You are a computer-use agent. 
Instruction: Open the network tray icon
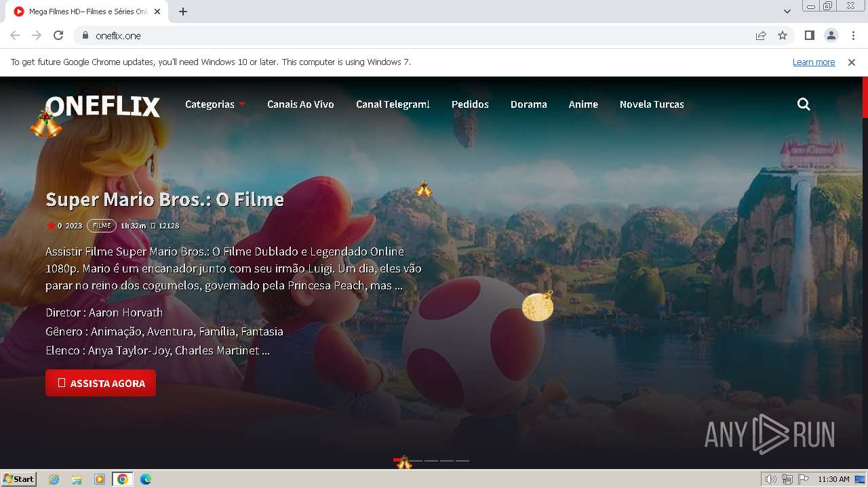[787, 479]
